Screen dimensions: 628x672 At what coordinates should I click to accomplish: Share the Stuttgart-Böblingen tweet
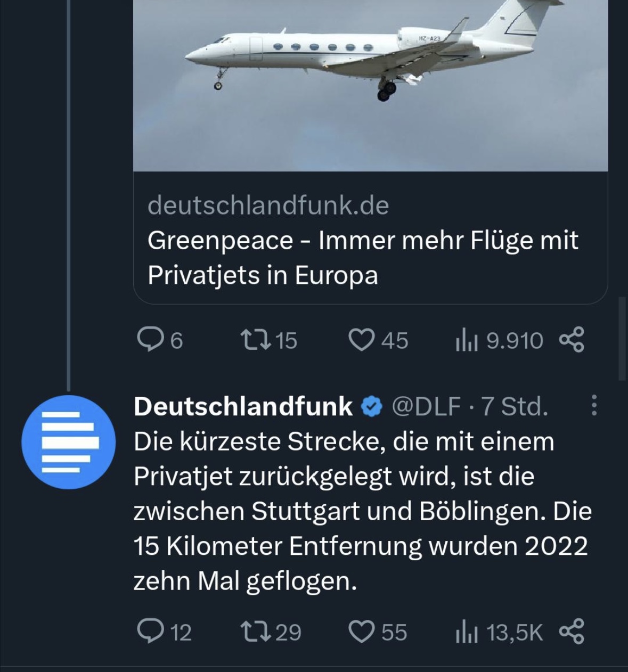(572, 632)
